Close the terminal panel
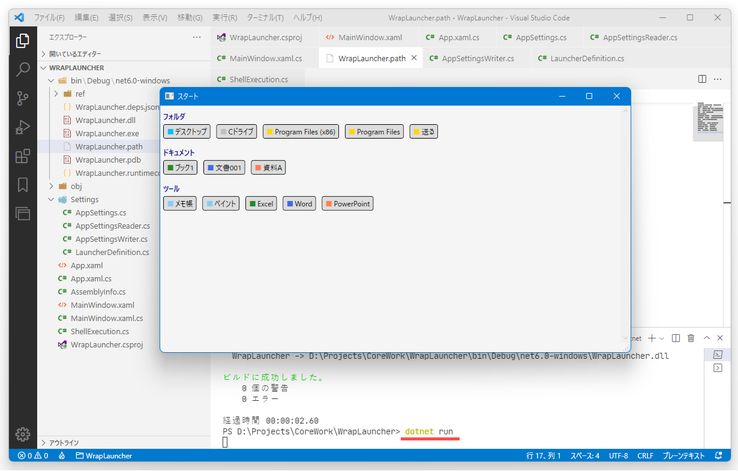The width and height of the screenshot is (738, 471). pyautogui.click(x=720, y=338)
